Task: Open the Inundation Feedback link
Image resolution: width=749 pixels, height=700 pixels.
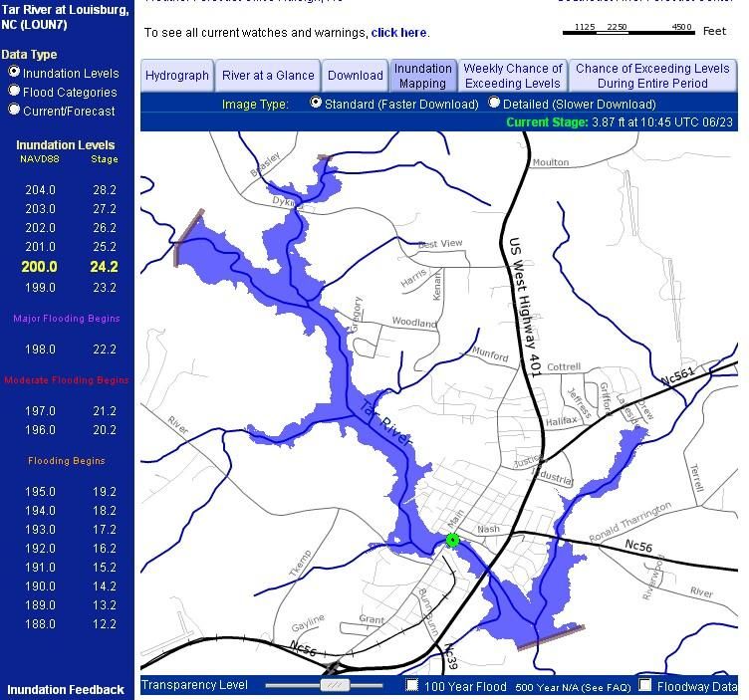Action: pos(66,689)
